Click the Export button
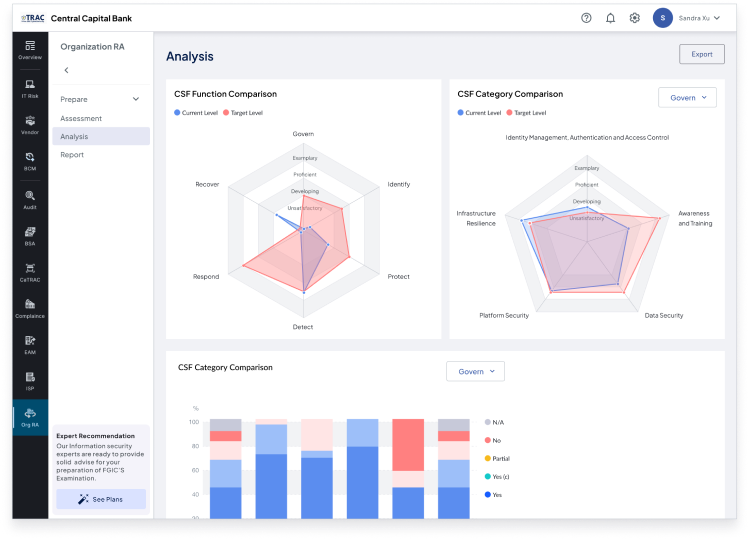The image size is (749, 539). (702, 54)
